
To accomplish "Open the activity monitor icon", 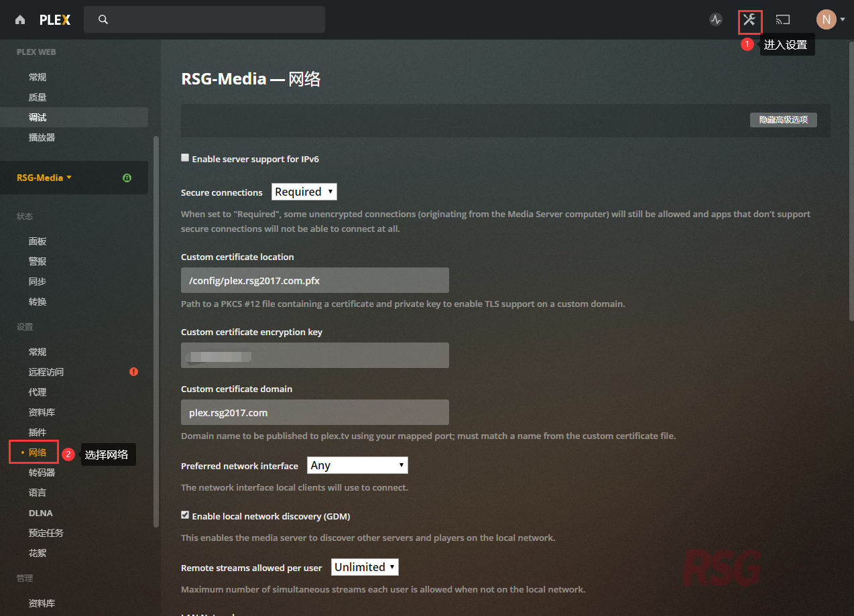I will coord(716,19).
